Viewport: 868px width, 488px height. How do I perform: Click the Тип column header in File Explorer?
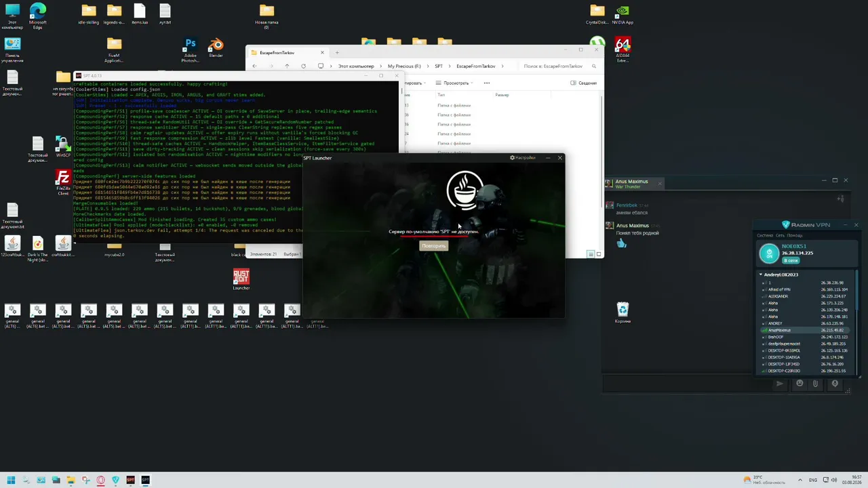click(x=441, y=95)
